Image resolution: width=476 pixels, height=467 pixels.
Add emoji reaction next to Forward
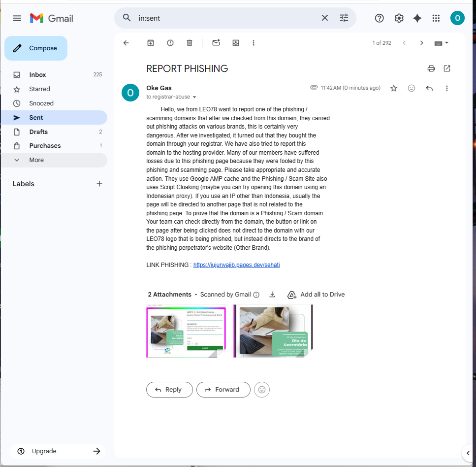coord(262,390)
